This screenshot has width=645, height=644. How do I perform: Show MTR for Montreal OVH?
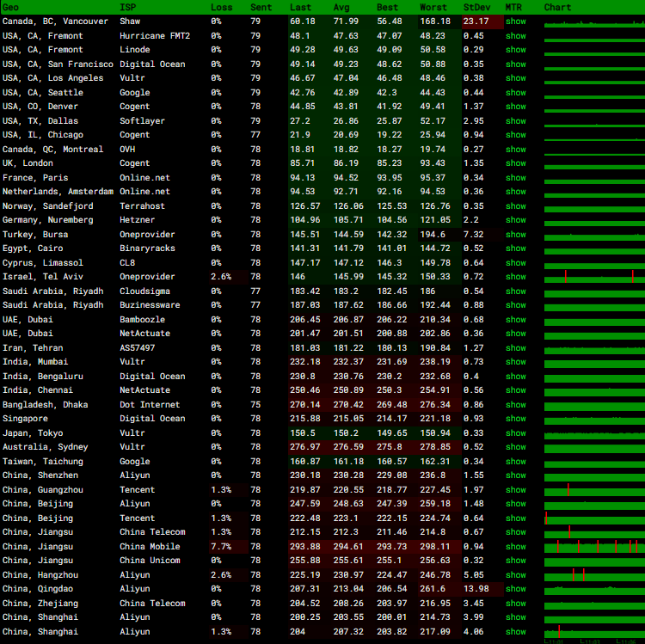point(516,150)
